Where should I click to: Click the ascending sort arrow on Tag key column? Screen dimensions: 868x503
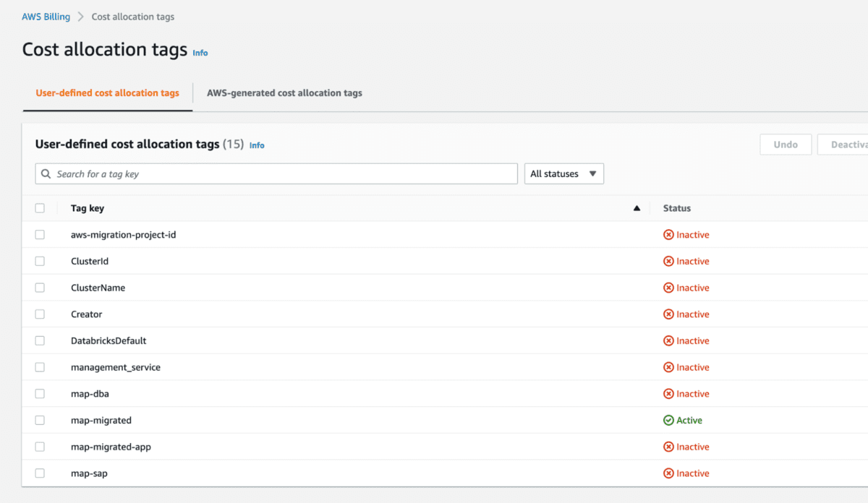point(637,209)
